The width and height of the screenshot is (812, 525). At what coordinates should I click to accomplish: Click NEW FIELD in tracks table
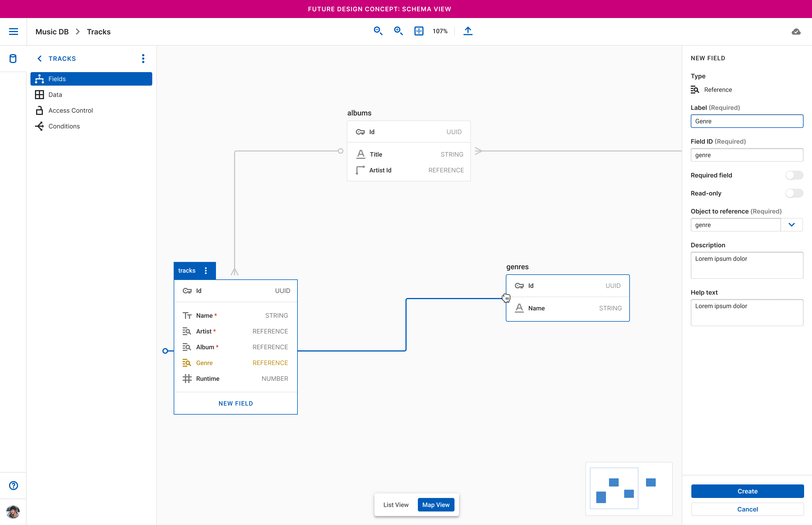(x=235, y=403)
